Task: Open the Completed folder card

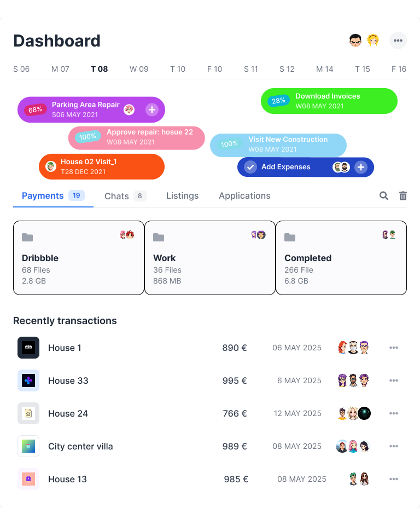Action: point(341,258)
